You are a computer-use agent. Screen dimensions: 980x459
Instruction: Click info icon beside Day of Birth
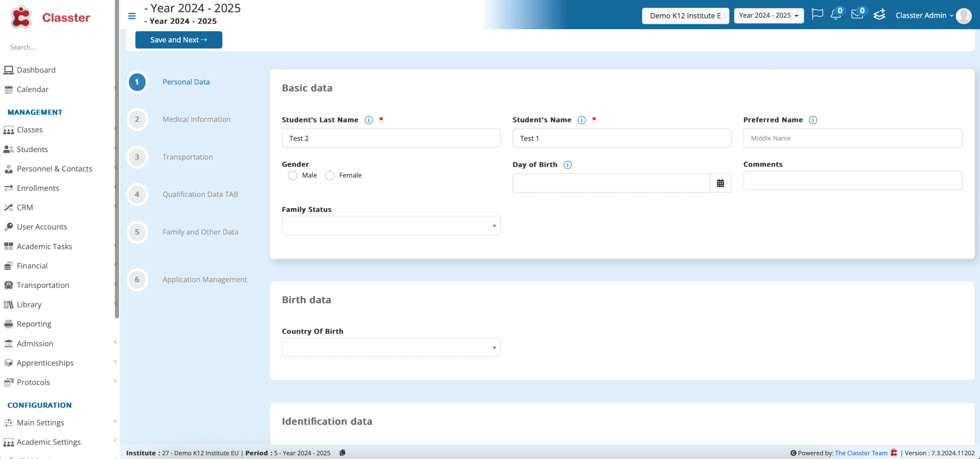(567, 165)
